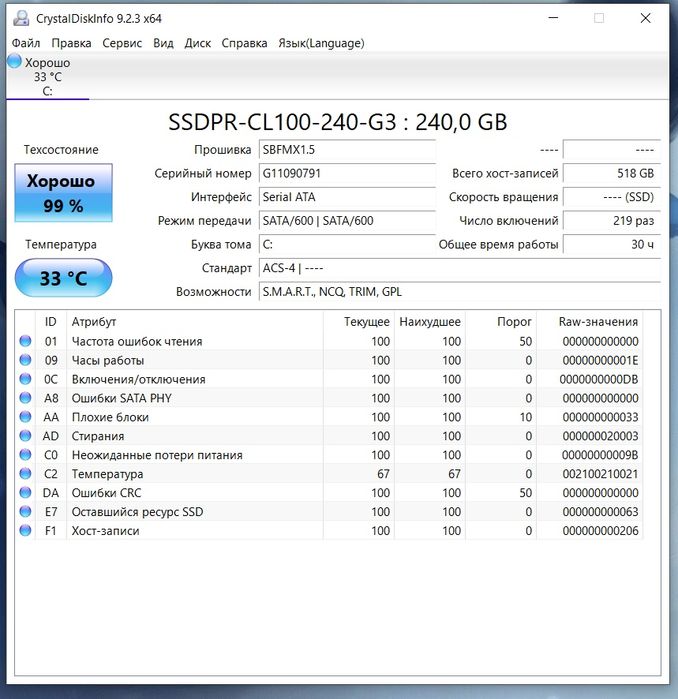Select the row Частота ошибок чтения
Screen dimensions: 678x699
pyautogui.click(x=329, y=341)
